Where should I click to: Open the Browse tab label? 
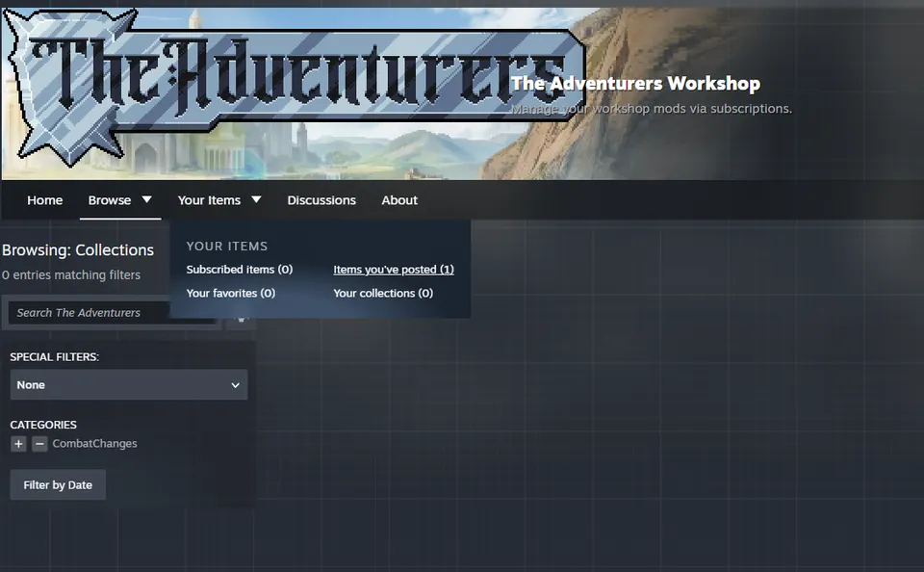[110, 200]
